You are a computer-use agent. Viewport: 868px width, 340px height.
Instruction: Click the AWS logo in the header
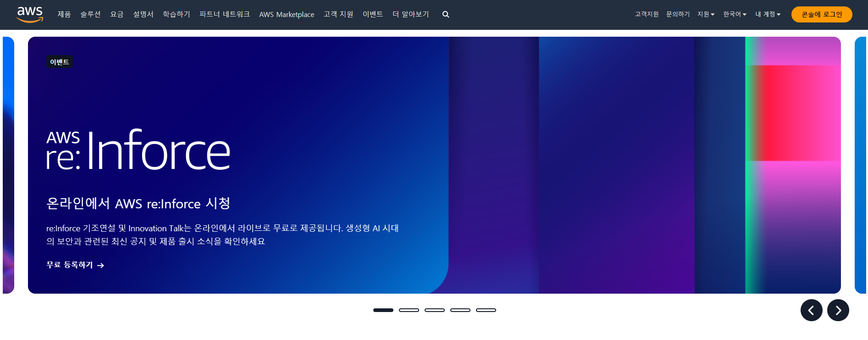click(30, 15)
